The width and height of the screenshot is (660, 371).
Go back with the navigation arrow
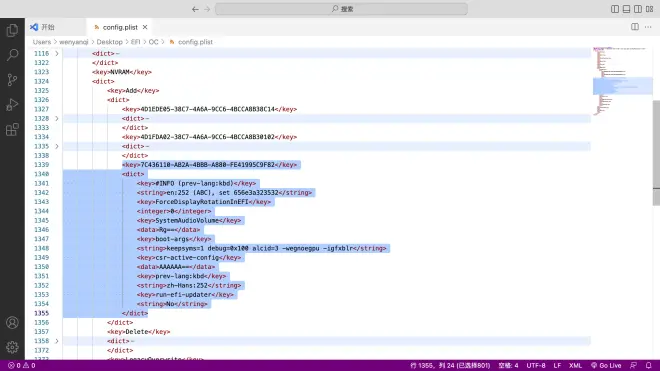pos(195,9)
